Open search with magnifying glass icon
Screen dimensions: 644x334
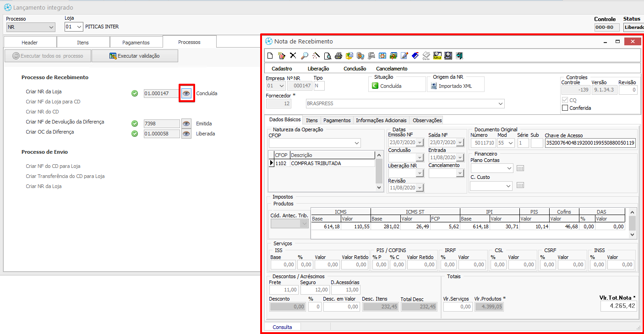pyautogui.click(x=305, y=56)
